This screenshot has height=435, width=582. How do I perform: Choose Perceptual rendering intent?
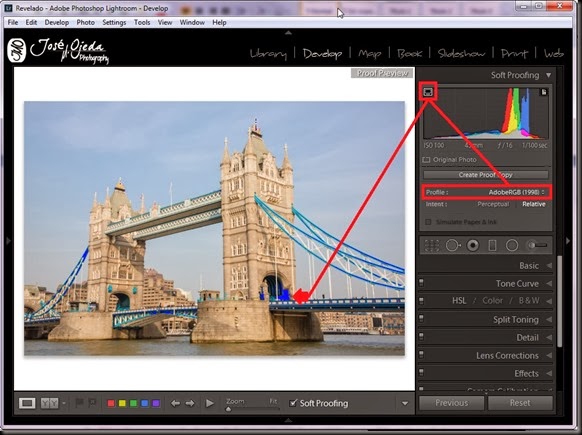pyautogui.click(x=493, y=205)
